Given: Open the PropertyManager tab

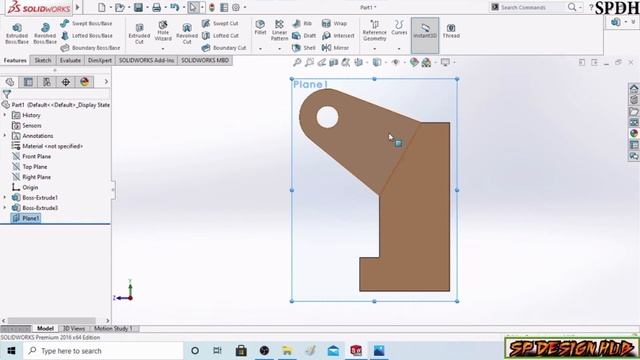Looking at the screenshot, I should click(28, 82).
